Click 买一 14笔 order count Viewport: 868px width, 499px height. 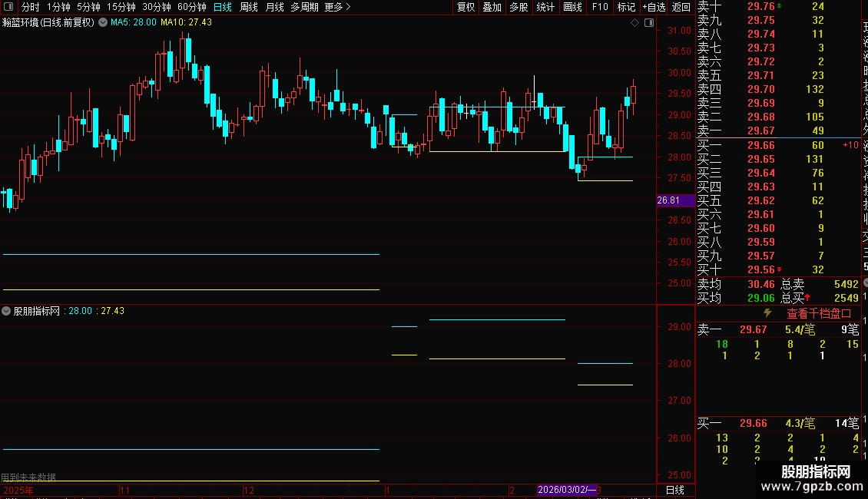click(847, 424)
